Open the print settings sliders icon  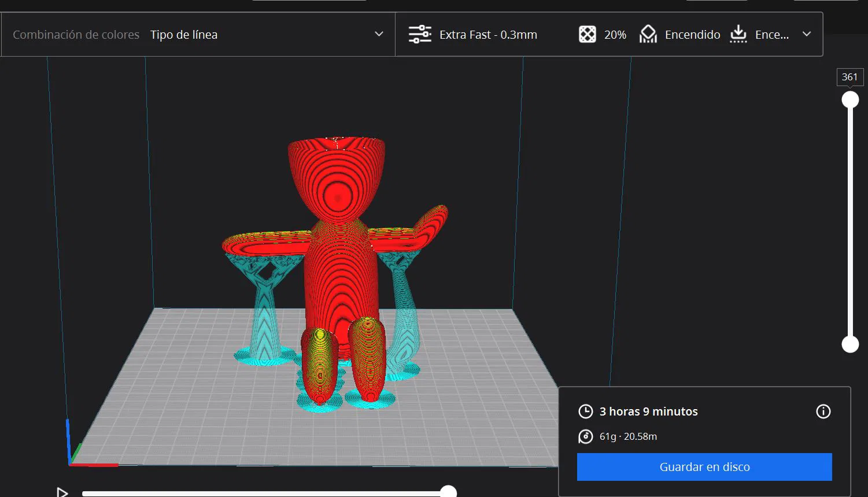tap(420, 35)
